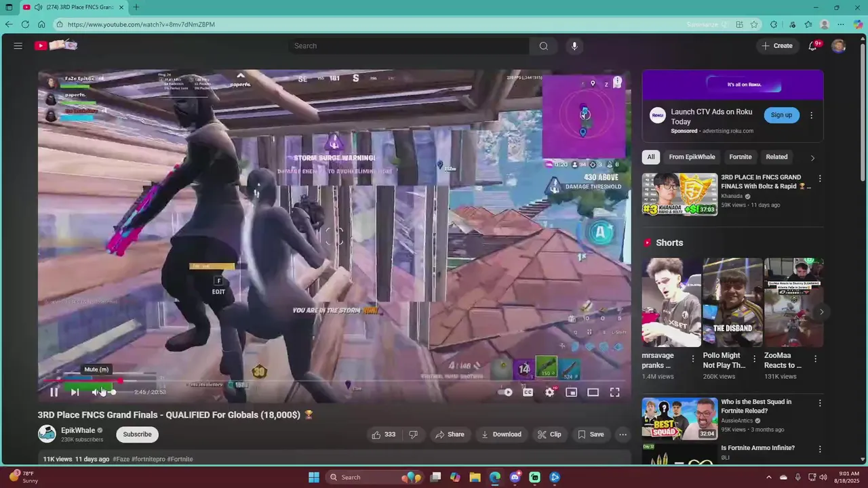Screen dimensions: 868x488
Task: Open the browser home page
Action: (41, 24)
